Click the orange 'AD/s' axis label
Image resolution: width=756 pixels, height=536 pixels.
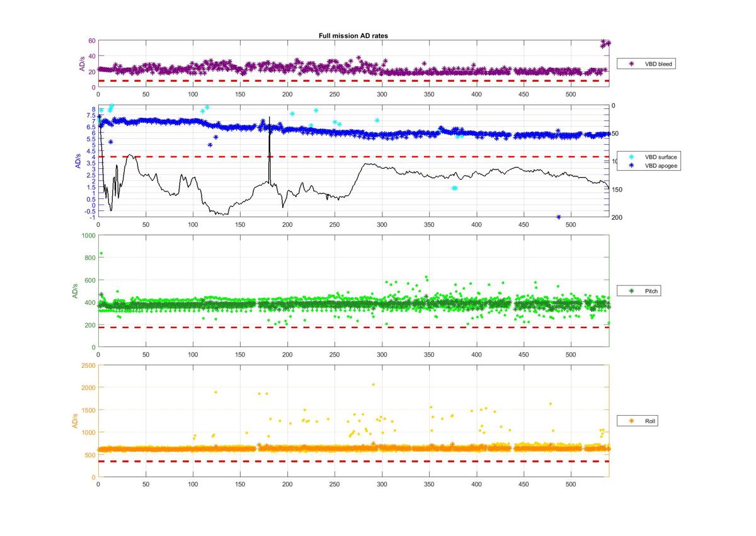tap(74, 421)
